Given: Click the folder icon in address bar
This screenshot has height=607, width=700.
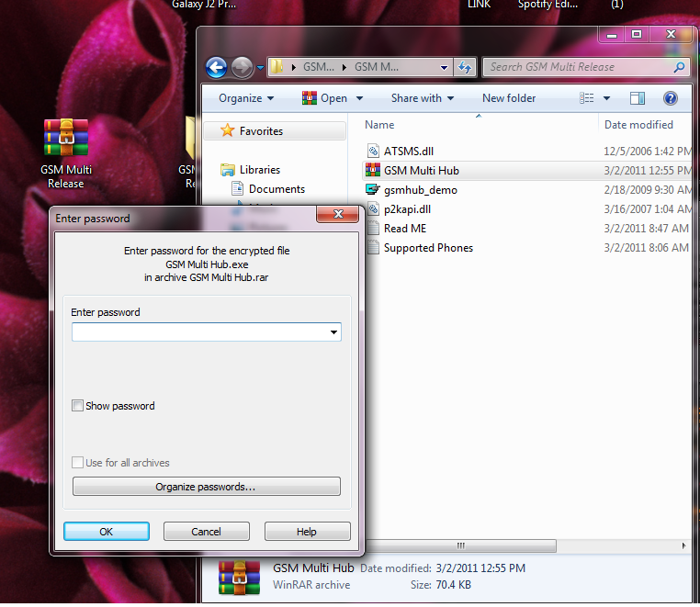Looking at the screenshot, I should tap(277, 67).
